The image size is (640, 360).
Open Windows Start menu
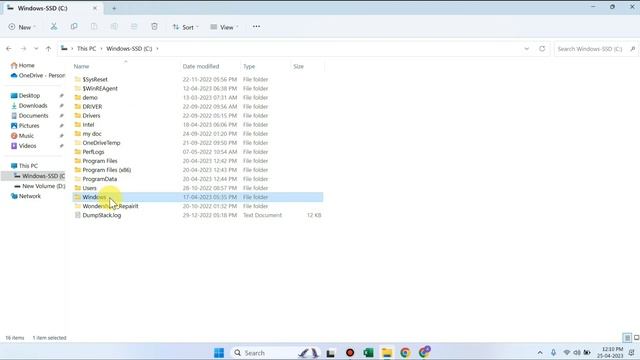[219, 353]
